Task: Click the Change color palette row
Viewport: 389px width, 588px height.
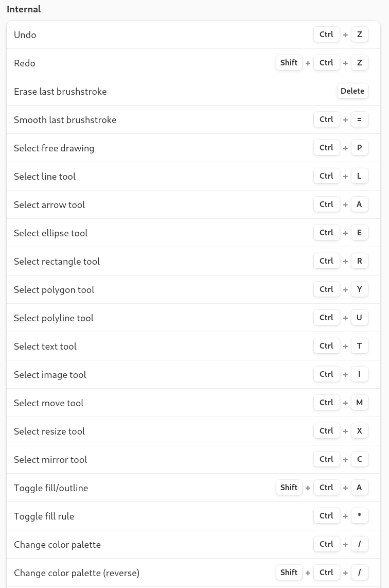Action: coord(193,544)
